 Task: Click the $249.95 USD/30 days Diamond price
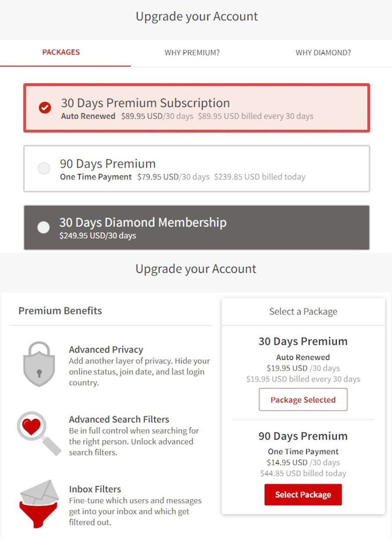click(98, 236)
